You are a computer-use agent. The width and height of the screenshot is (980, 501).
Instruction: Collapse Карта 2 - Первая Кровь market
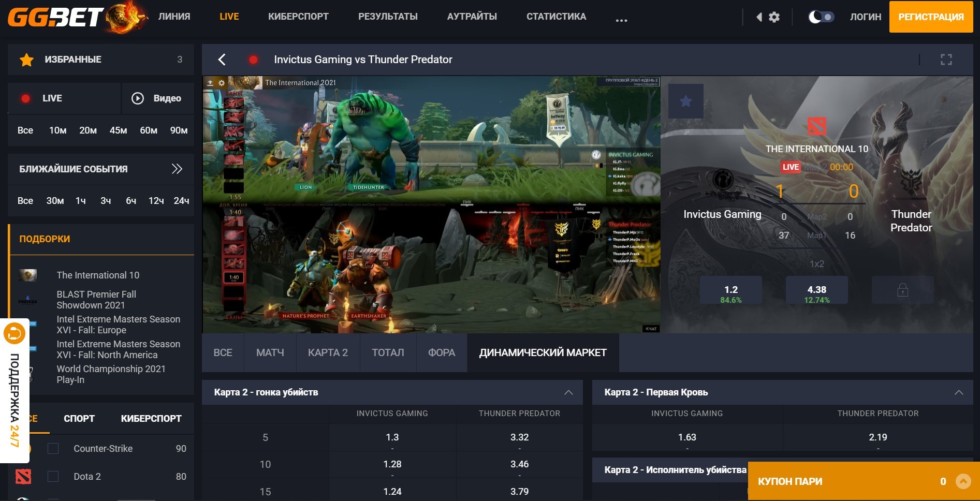[x=959, y=392]
